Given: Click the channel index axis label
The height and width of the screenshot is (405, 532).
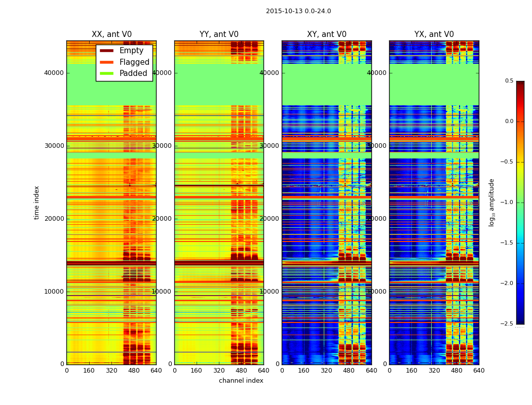Looking at the screenshot, I should click(x=241, y=381).
